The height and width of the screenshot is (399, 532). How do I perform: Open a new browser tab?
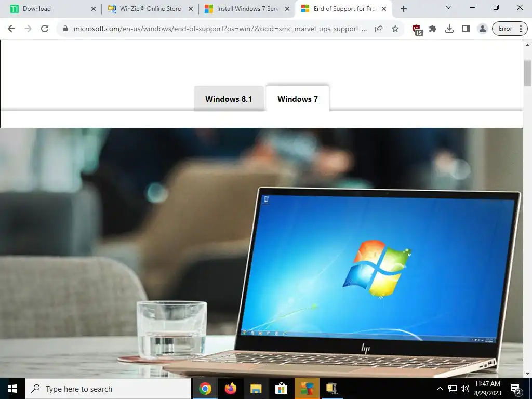[403, 9]
